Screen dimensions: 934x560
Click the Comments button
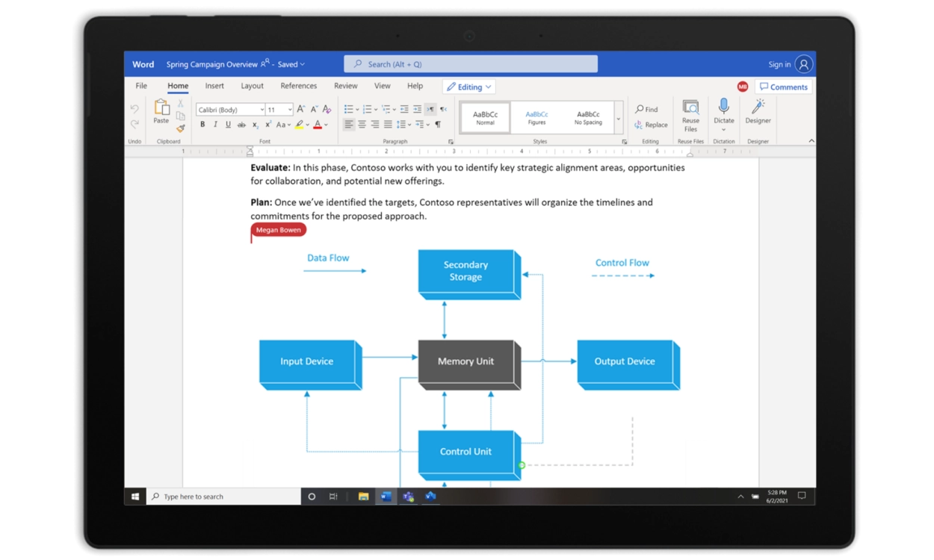coord(783,87)
